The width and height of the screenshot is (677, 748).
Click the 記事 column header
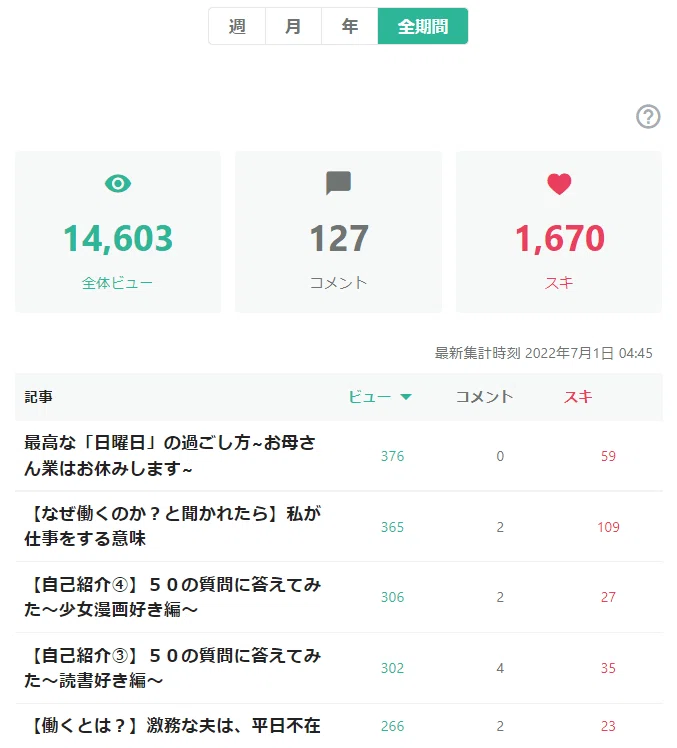tap(39, 397)
